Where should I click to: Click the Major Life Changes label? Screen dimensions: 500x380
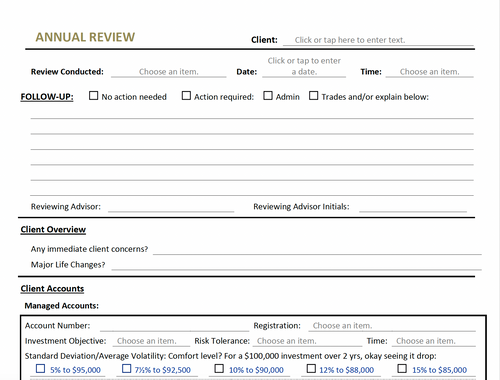pyautogui.click(x=68, y=265)
